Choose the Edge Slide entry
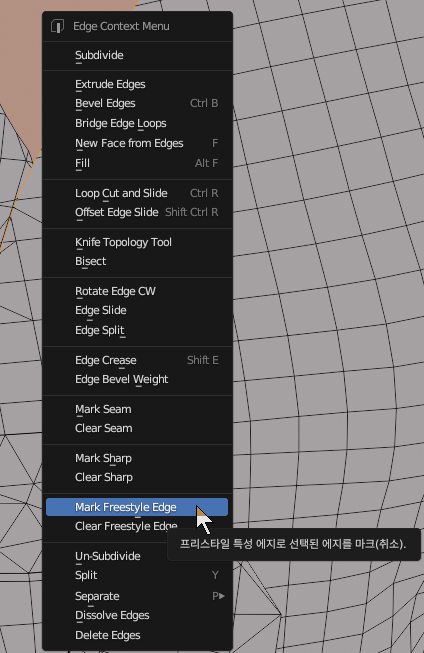The image size is (424, 653). point(137,311)
